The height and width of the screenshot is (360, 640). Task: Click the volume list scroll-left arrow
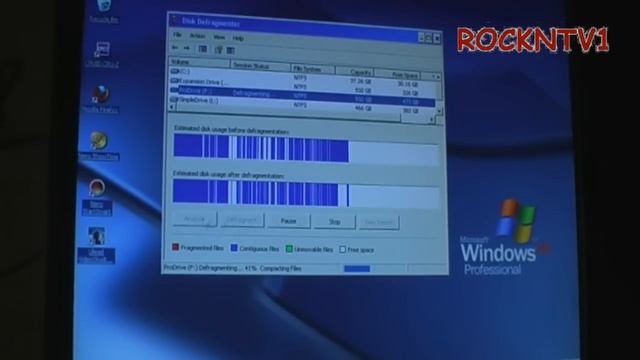click(171, 107)
